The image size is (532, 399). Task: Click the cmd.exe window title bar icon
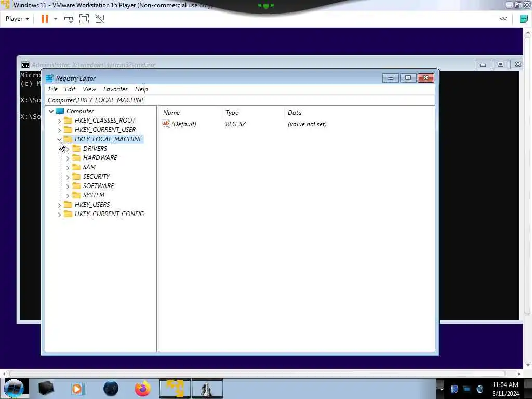pos(25,65)
